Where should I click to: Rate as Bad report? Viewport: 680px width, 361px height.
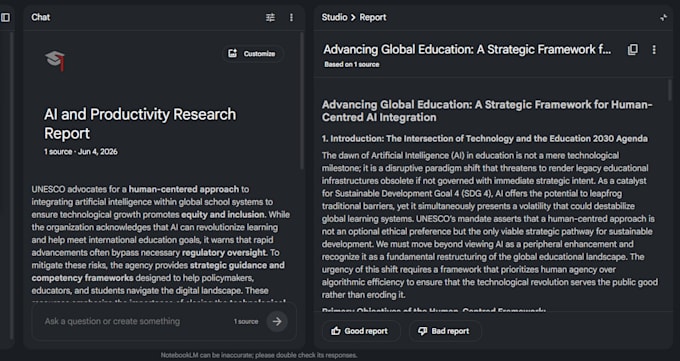[444, 331]
